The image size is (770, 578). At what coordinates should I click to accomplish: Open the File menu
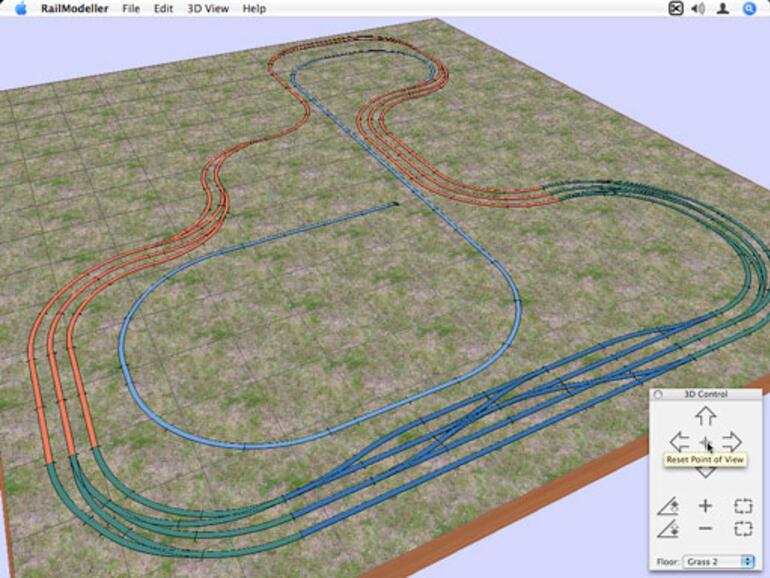point(131,8)
